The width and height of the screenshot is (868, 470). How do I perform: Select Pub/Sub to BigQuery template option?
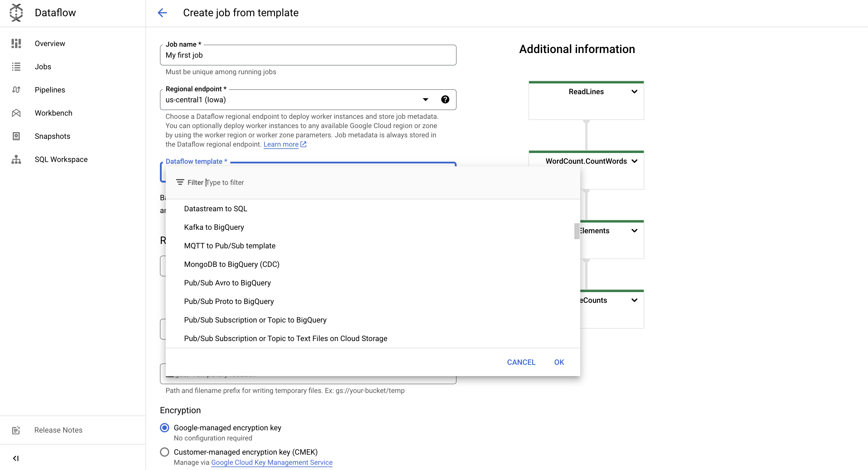[x=255, y=320]
